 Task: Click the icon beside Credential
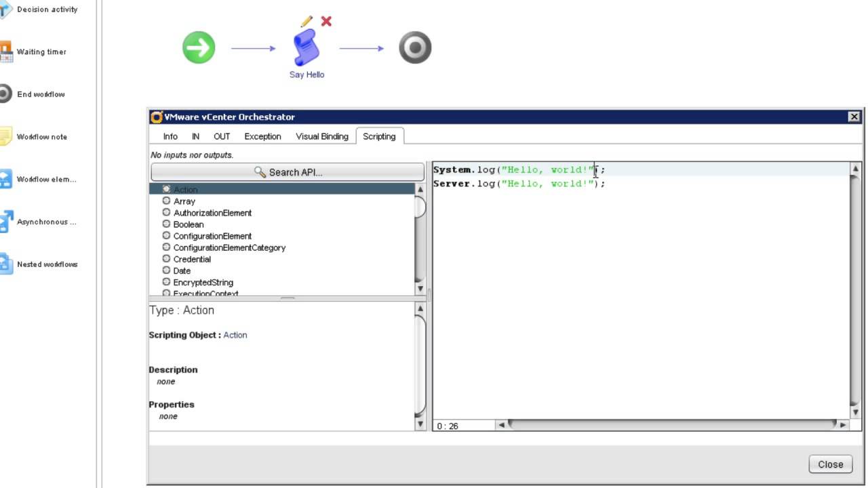pos(166,258)
